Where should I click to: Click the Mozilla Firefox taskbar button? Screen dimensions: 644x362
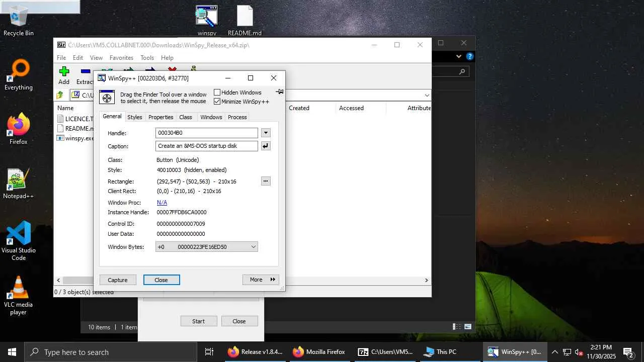[x=319, y=352]
